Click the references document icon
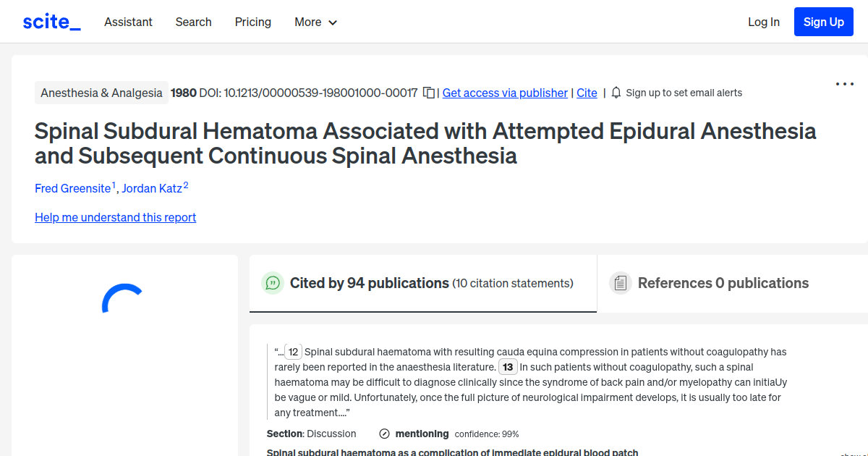 tap(621, 282)
